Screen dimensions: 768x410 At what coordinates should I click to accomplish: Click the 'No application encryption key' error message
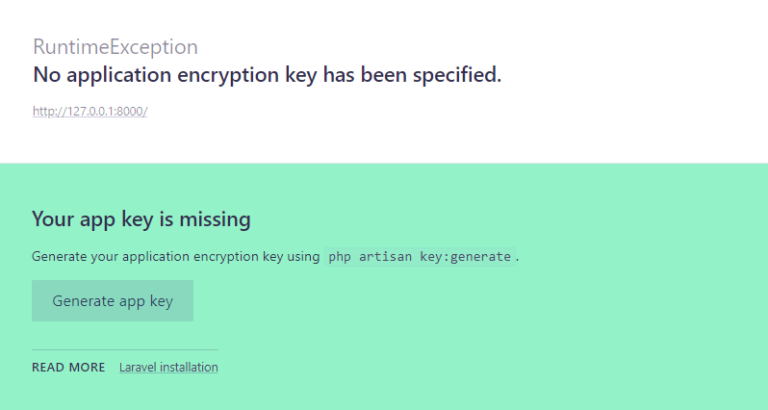pos(267,75)
